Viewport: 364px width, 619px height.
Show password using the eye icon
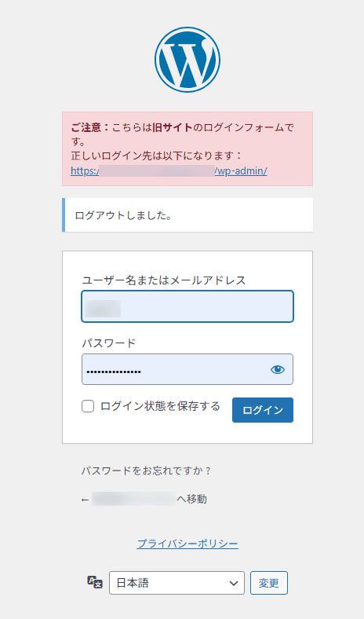[278, 369]
